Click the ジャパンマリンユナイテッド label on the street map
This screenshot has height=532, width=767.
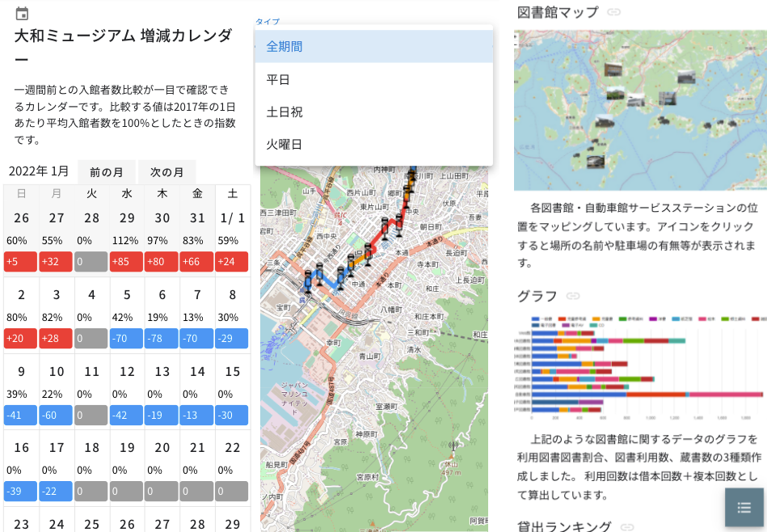coord(294,399)
